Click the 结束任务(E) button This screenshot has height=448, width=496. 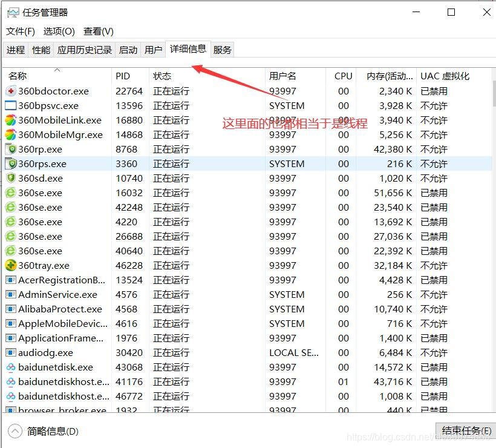[466, 431]
